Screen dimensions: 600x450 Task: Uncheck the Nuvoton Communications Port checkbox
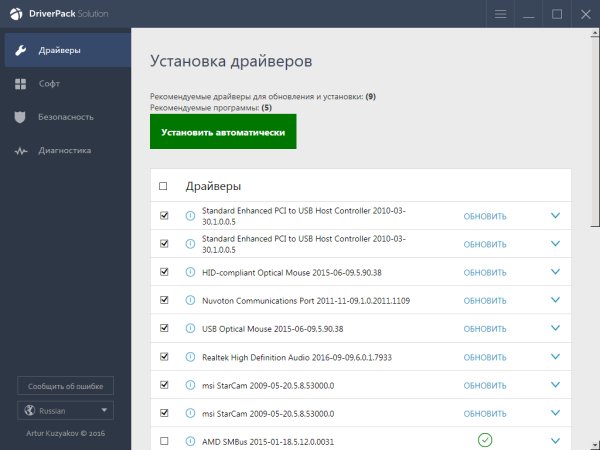click(164, 300)
